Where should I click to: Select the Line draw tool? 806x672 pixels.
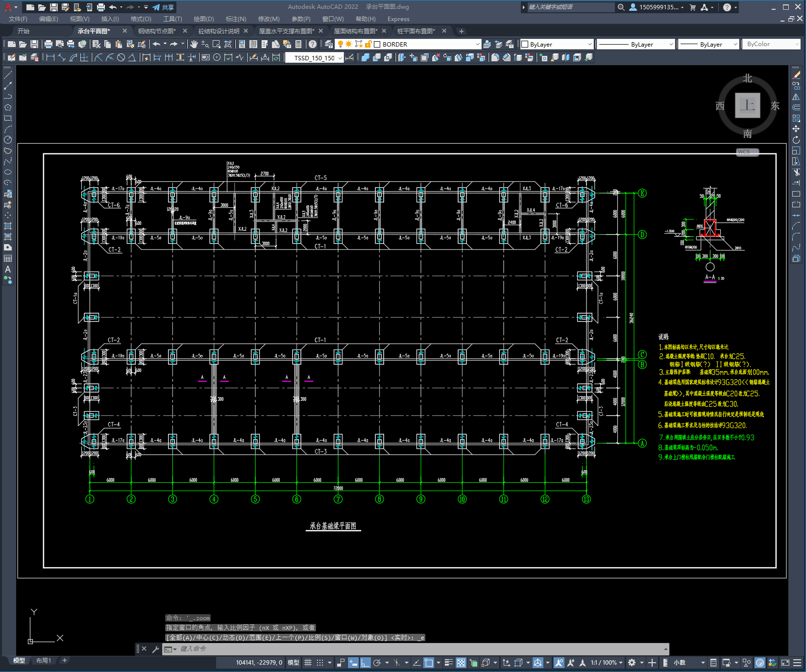click(x=8, y=75)
